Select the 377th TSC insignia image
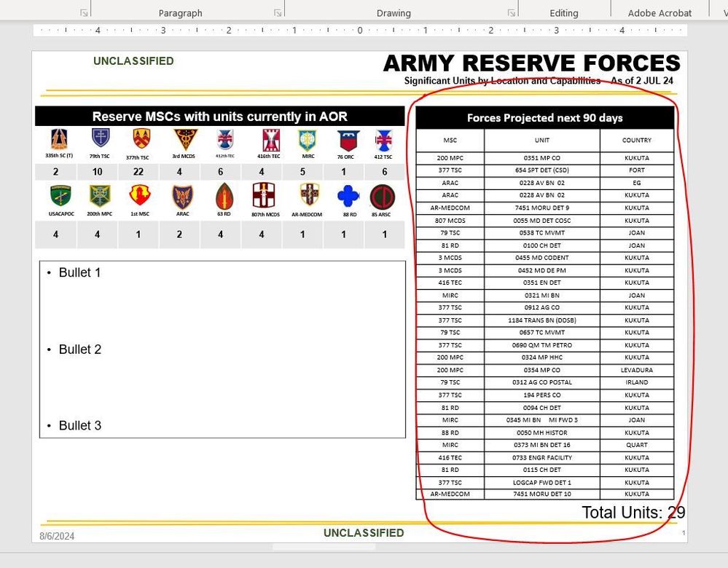The width and height of the screenshot is (728, 568). (141, 139)
